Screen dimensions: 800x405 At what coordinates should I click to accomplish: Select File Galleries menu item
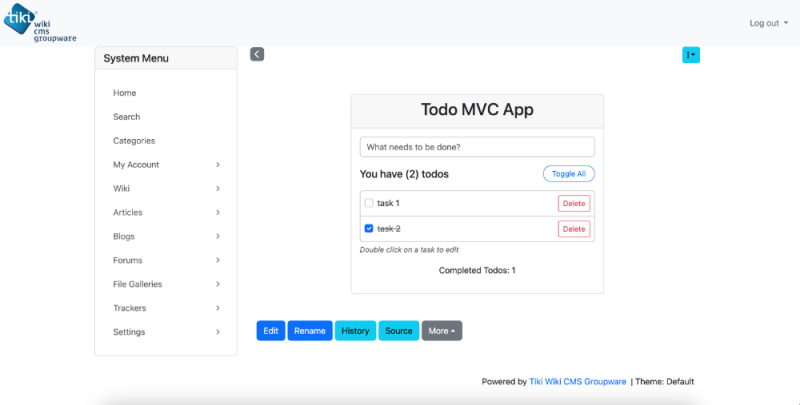tap(138, 284)
